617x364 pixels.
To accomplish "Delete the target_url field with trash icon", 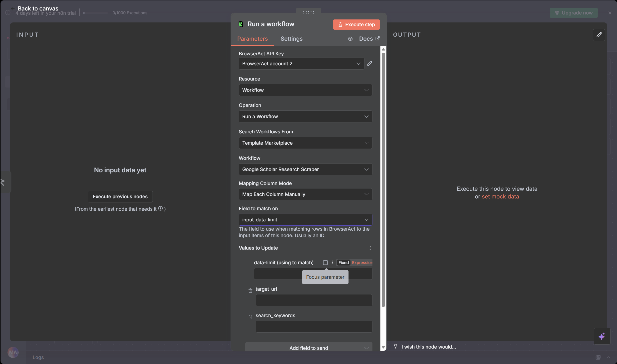I will [x=250, y=291].
